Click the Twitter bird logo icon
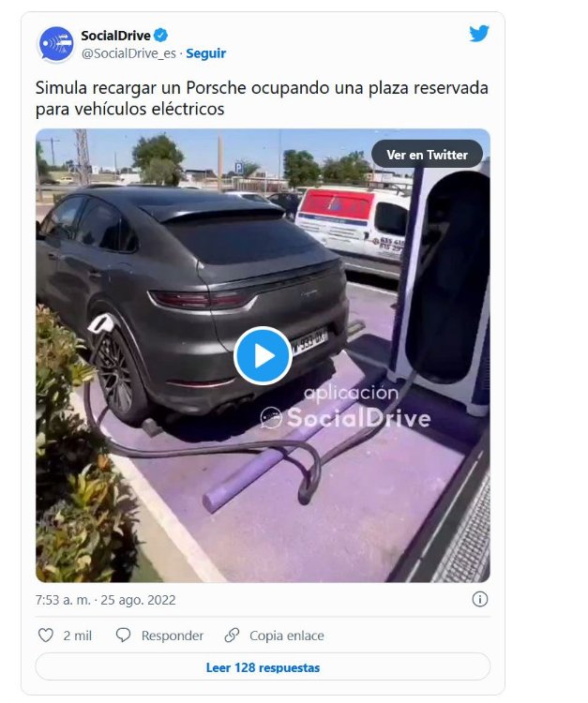 point(479,34)
